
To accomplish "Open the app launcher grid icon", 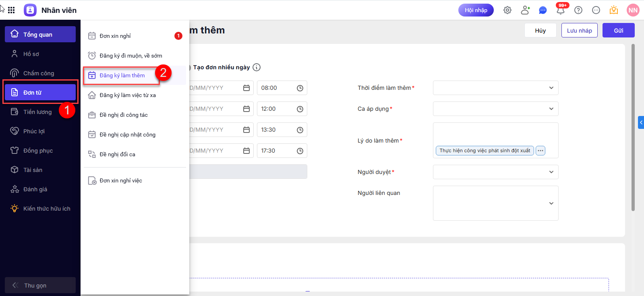I will [11, 10].
